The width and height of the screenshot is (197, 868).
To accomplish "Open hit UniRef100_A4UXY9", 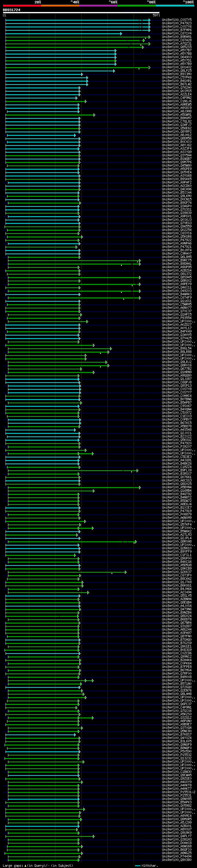I will (177, 782).
